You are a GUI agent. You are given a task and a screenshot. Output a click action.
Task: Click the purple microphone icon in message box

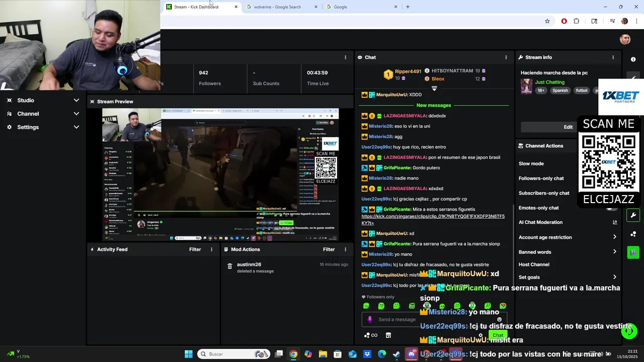pyautogui.click(x=370, y=319)
